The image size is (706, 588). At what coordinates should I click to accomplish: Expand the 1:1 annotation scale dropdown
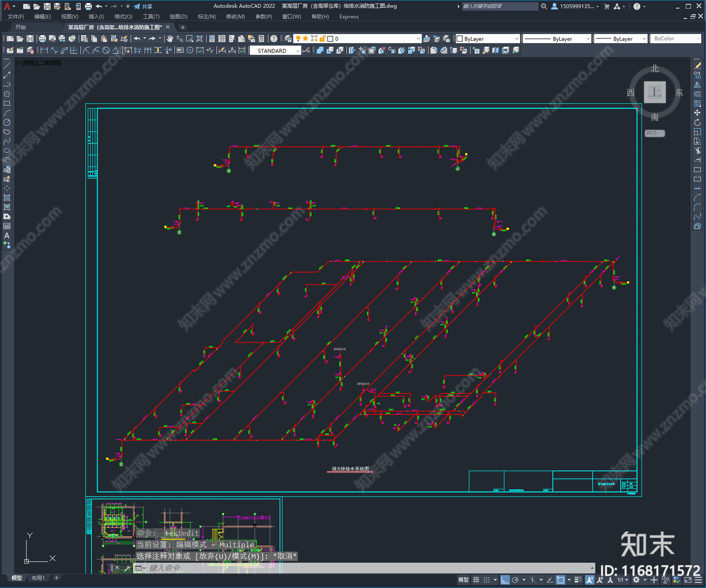[627, 580]
